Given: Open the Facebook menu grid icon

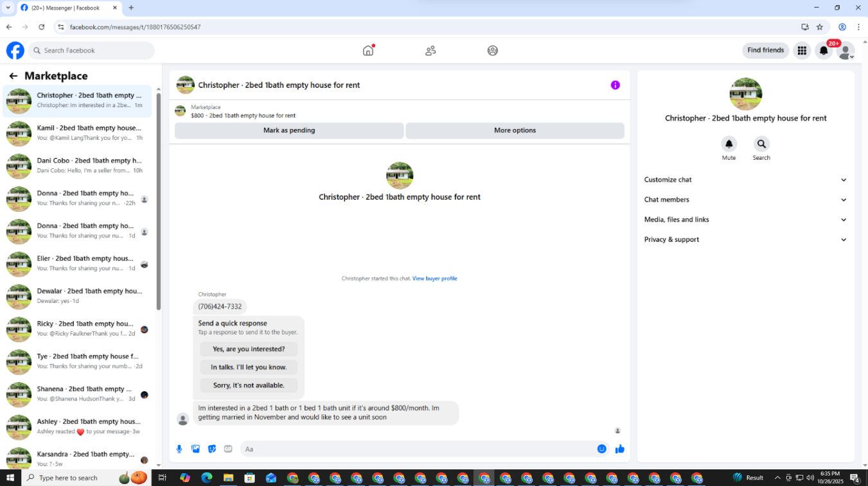Looking at the screenshot, I should coord(802,50).
